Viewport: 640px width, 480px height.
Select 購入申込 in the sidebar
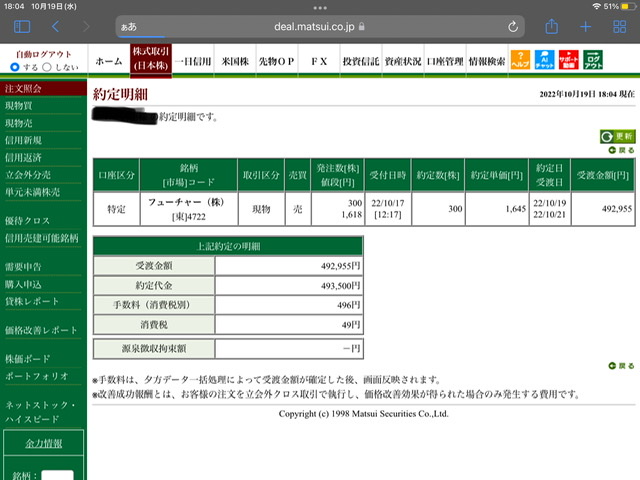click(x=23, y=284)
